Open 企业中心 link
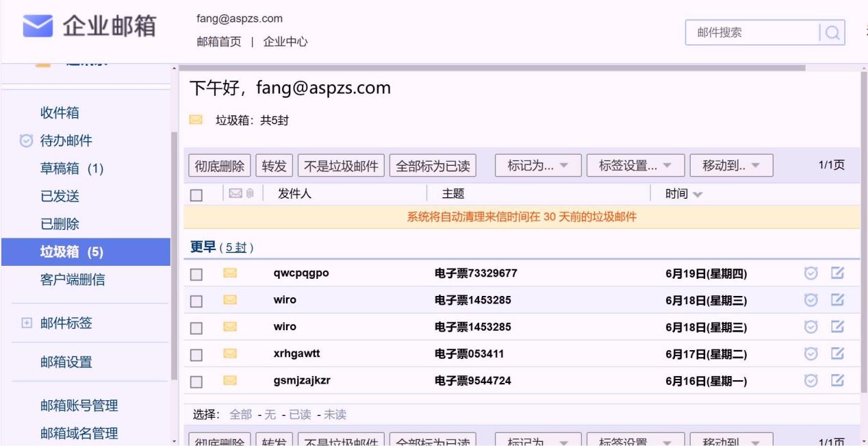The image size is (868, 446). (285, 42)
